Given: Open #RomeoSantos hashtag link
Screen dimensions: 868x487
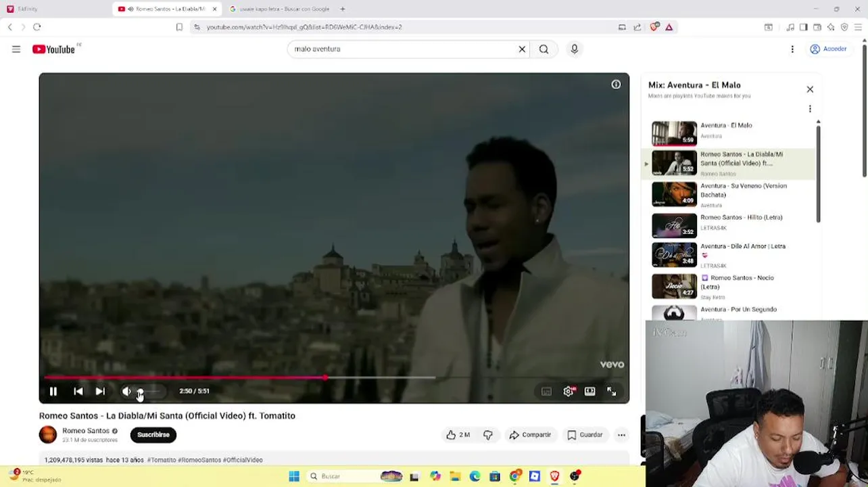Looking at the screenshot, I should point(200,460).
